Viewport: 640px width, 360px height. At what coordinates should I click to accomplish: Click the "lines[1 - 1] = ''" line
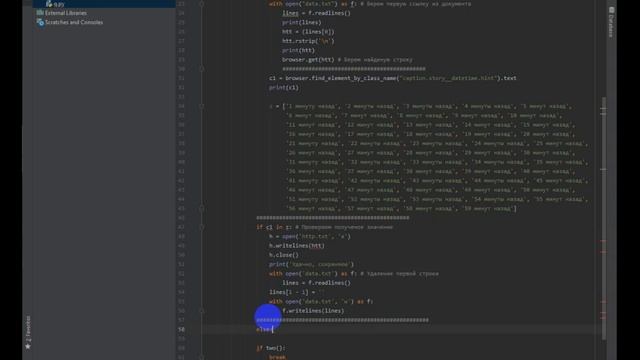tap(297, 292)
